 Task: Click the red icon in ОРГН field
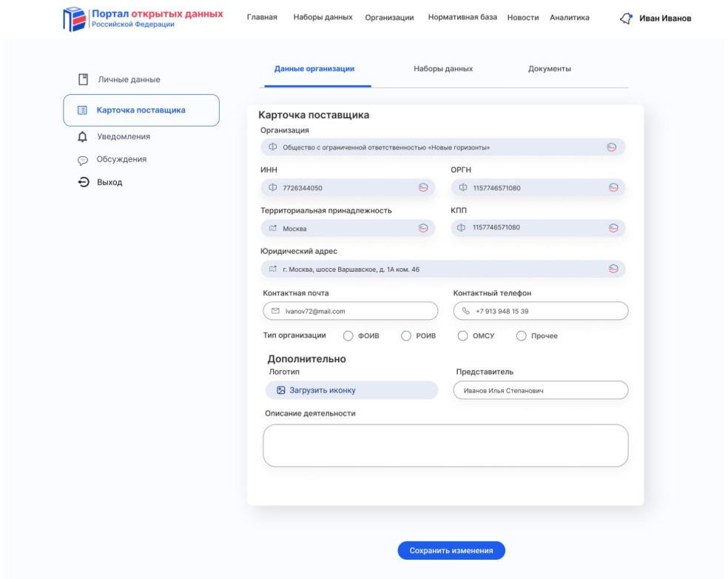[613, 187]
